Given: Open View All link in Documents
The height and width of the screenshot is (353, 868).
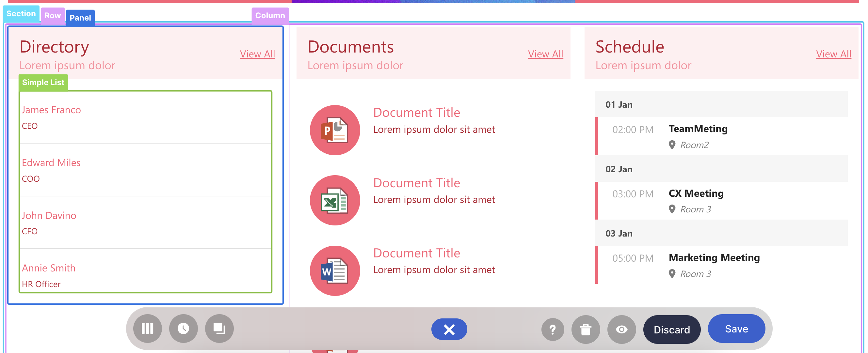Looking at the screenshot, I should (x=545, y=54).
